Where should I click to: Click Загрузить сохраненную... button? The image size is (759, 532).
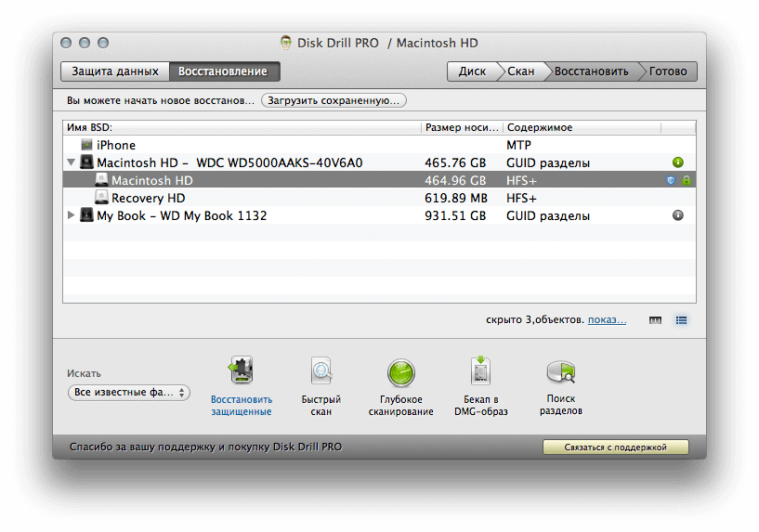tap(334, 100)
